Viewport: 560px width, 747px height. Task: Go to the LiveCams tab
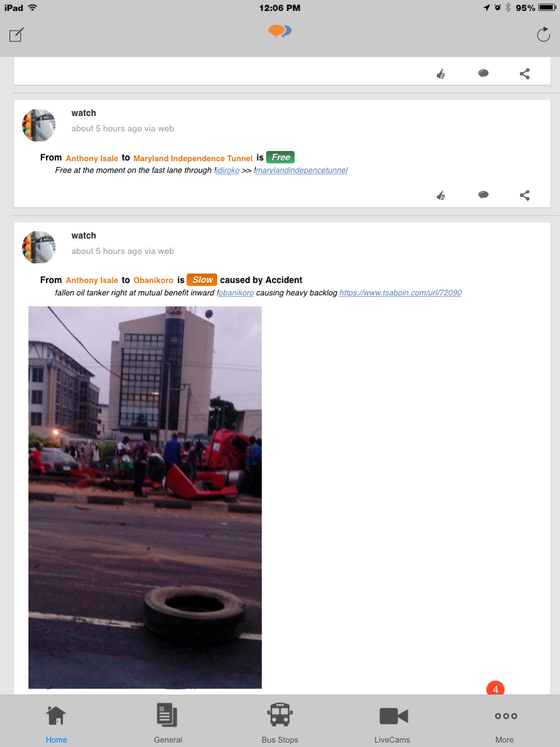point(392,722)
